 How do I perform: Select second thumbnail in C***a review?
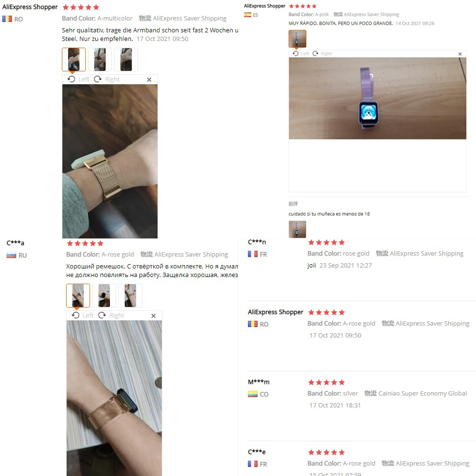[x=104, y=296]
